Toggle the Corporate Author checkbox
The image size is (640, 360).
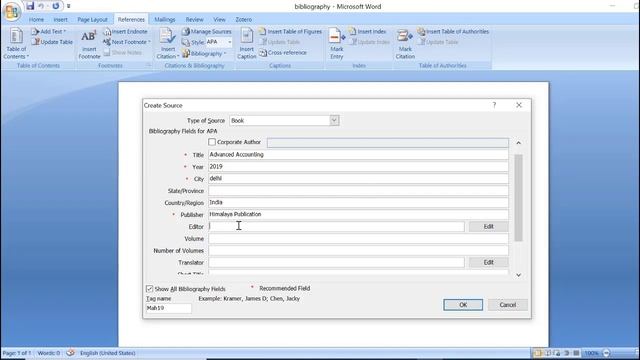pyautogui.click(x=212, y=142)
